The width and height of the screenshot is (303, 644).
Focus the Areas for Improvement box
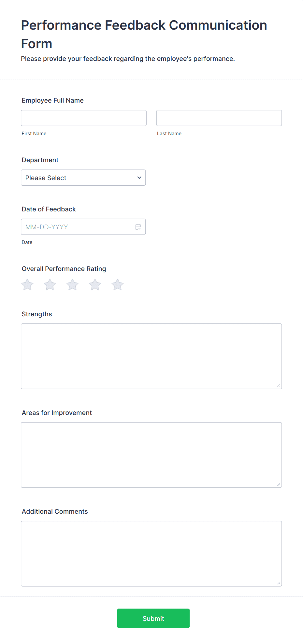(x=151, y=455)
